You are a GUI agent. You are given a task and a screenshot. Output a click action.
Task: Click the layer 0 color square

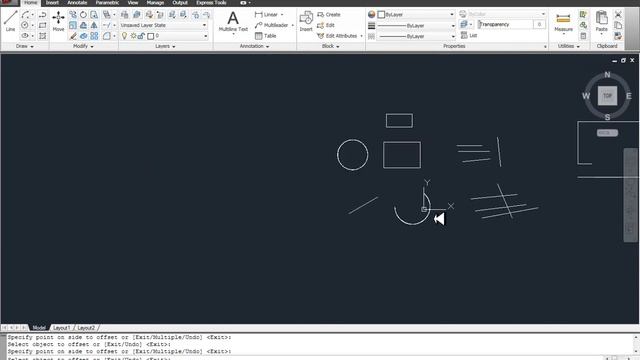[151, 36]
